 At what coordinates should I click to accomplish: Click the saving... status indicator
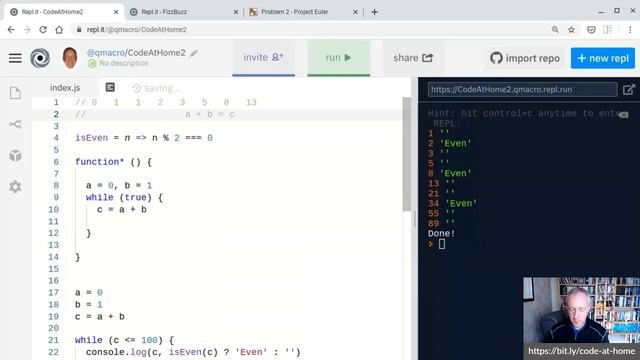[x=156, y=88]
